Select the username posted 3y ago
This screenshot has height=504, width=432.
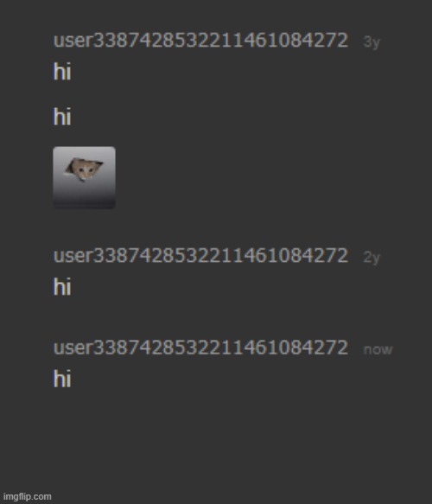coord(200,41)
